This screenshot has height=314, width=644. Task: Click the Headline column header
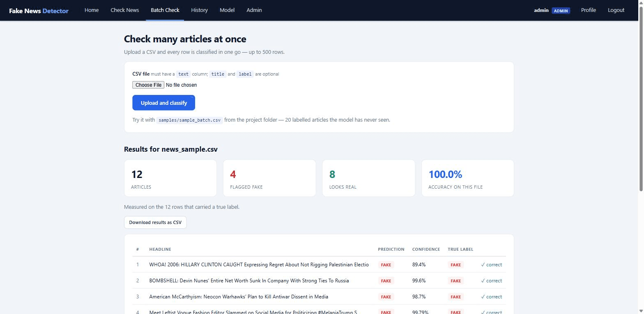(160, 249)
